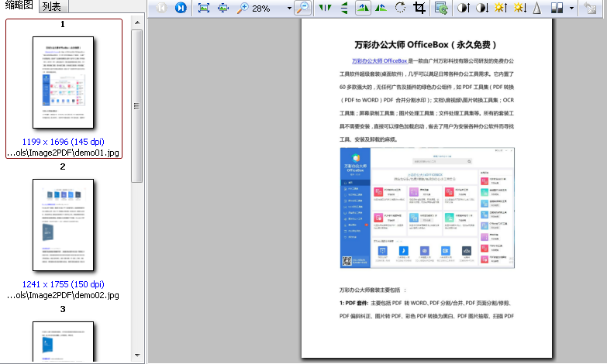
Task: Click the fit-to-window icon
Action: (204, 8)
